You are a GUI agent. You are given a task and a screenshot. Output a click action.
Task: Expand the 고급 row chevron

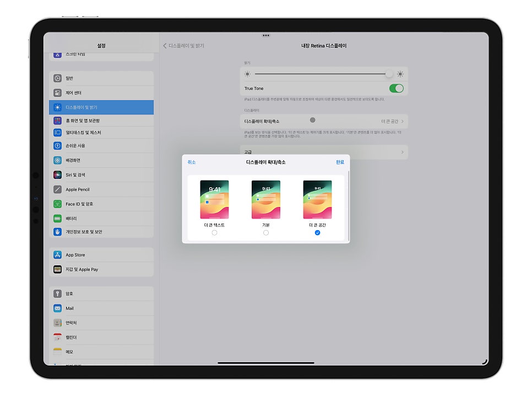click(403, 152)
